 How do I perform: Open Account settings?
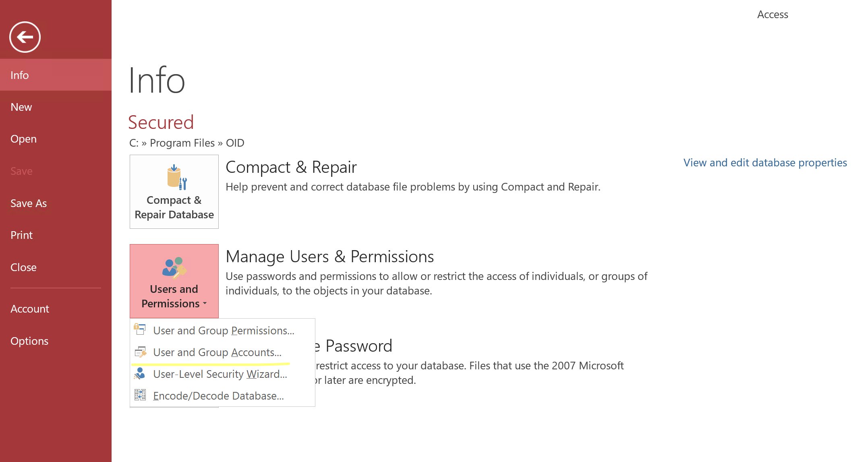coord(30,309)
